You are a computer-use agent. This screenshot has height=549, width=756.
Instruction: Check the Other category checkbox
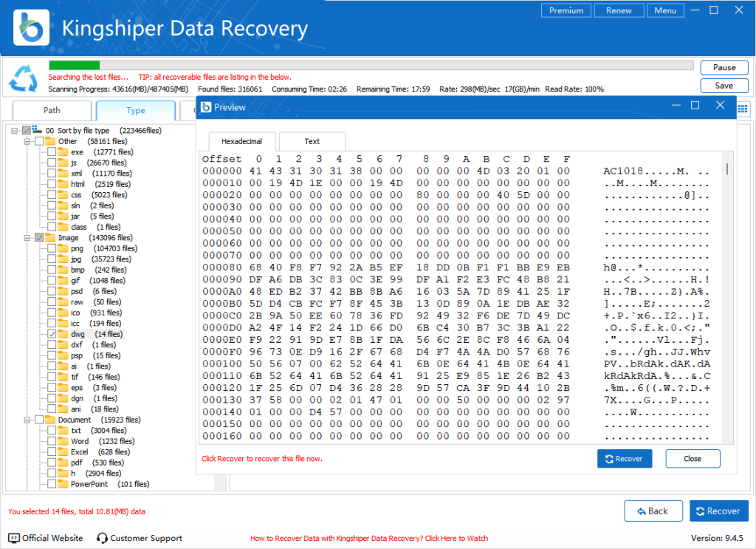[x=39, y=141]
